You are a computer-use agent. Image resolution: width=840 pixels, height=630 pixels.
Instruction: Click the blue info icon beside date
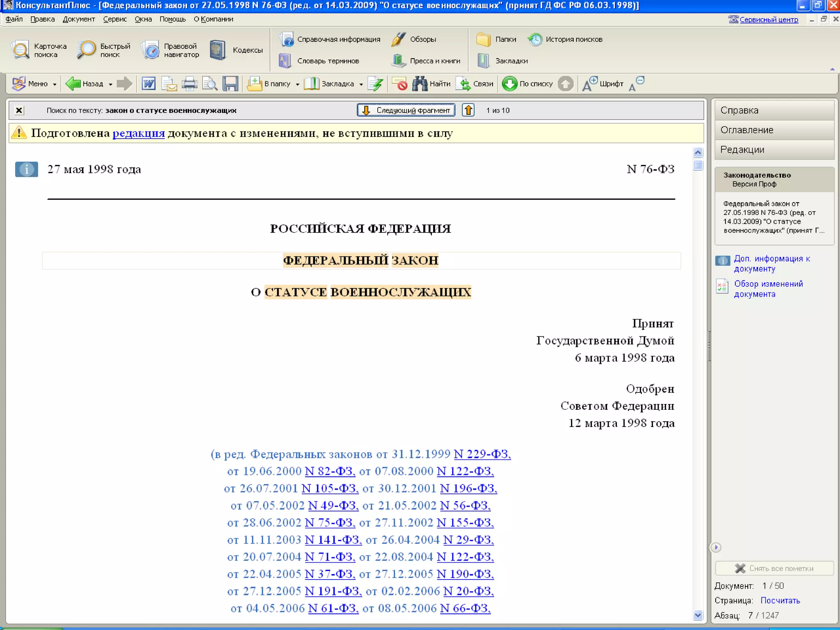click(27, 169)
